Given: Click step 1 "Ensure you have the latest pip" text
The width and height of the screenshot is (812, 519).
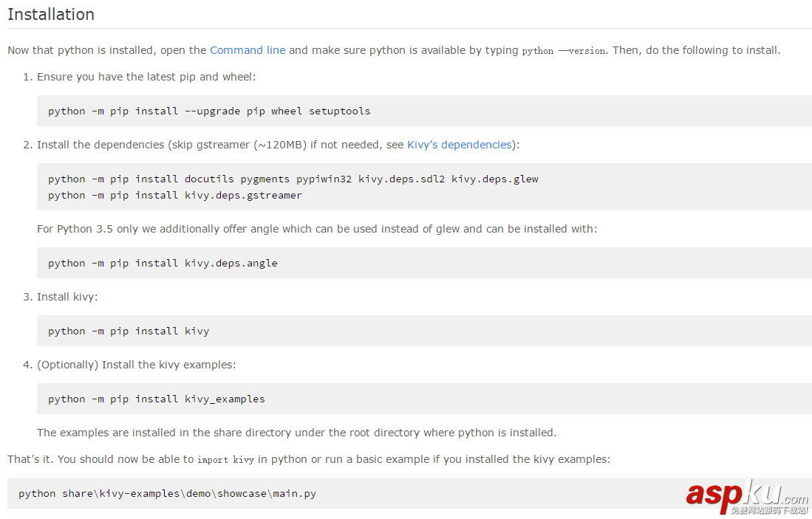Looking at the screenshot, I should click(146, 77).
